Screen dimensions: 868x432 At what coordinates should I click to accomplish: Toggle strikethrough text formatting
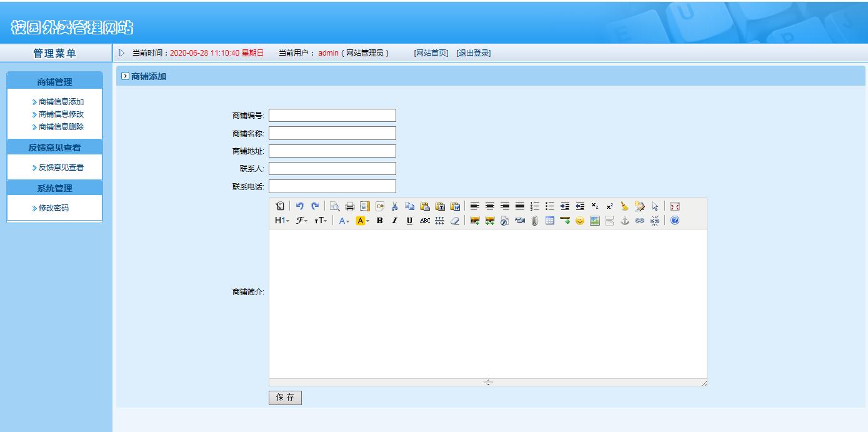point(425,221)
